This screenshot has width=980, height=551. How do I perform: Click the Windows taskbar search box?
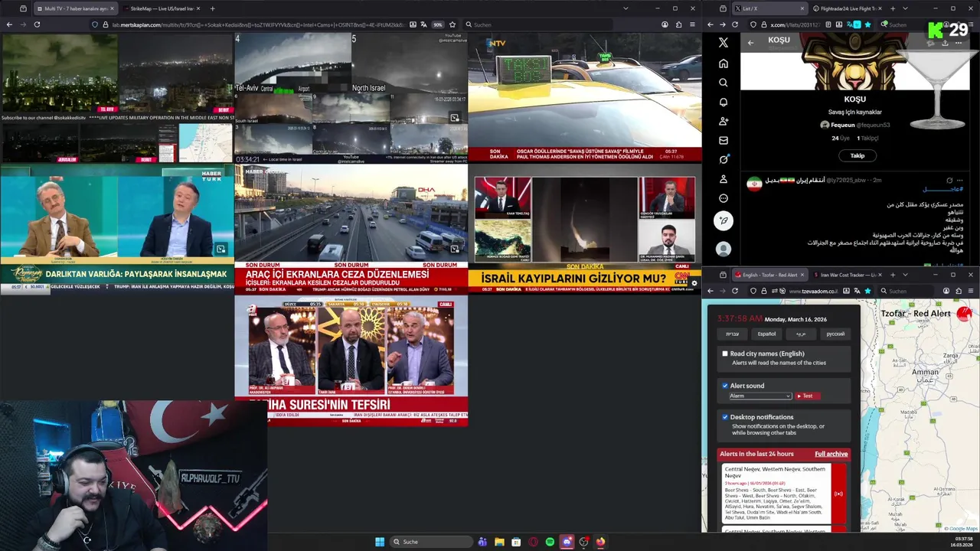point(430,542)
